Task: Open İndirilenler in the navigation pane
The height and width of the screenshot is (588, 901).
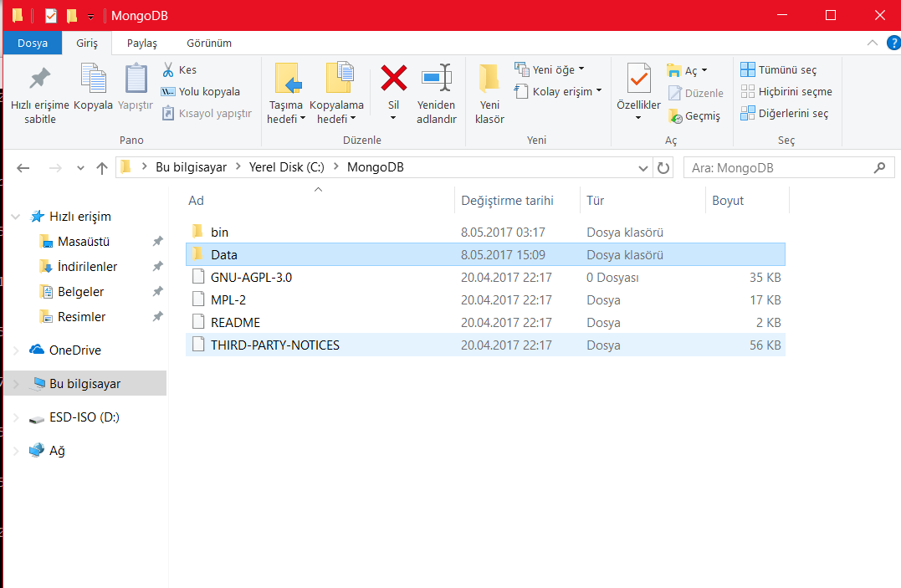Action: pyautogui.click(x=87, y=267)
